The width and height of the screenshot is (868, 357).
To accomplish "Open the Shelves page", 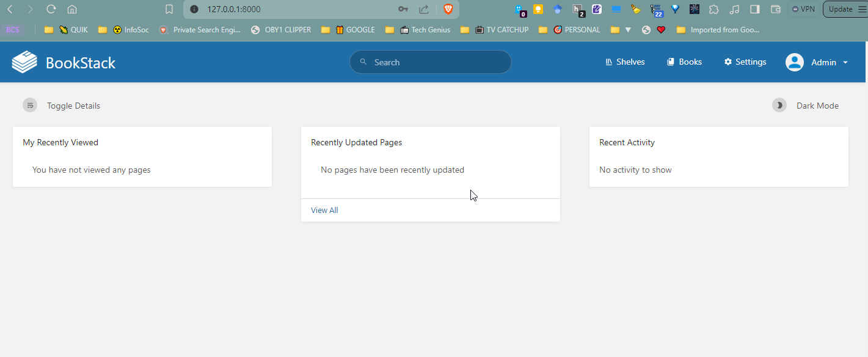I will click(625, 62).
